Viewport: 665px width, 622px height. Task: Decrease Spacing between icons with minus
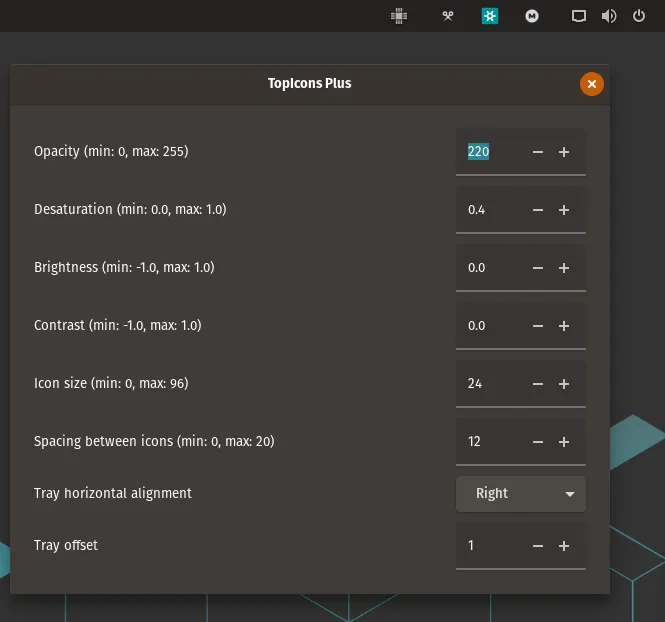tap(538, 442)
